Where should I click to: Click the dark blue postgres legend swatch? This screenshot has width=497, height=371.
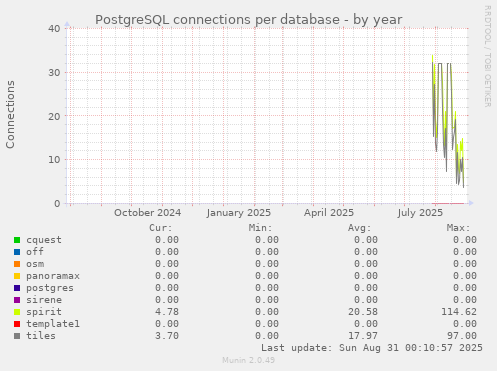[17, 288]
